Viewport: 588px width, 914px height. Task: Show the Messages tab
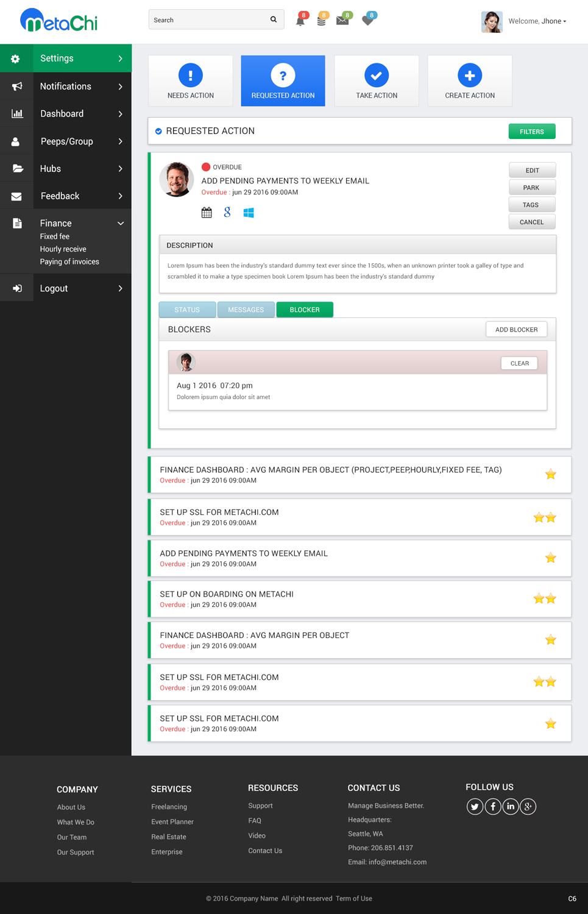pos(246,310)
